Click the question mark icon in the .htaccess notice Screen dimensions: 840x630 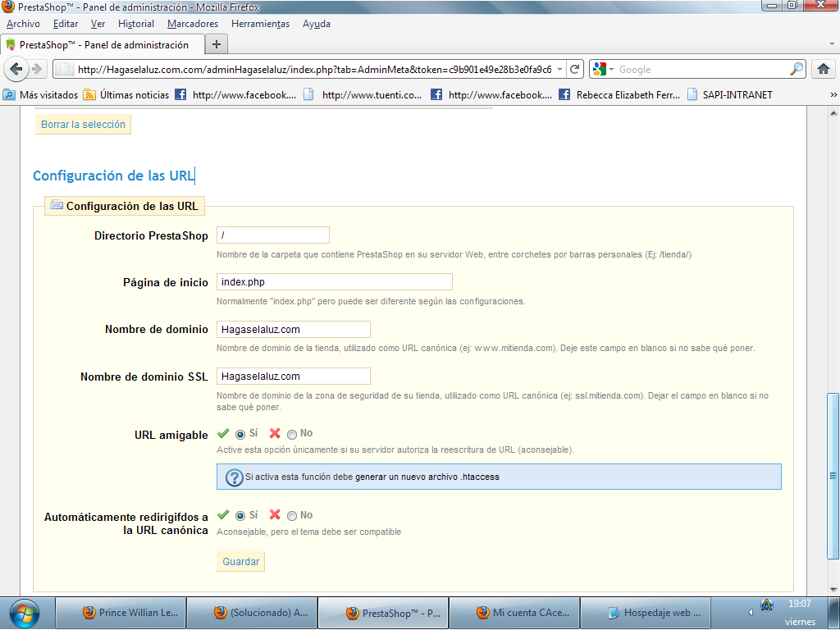tap(234, 477)
